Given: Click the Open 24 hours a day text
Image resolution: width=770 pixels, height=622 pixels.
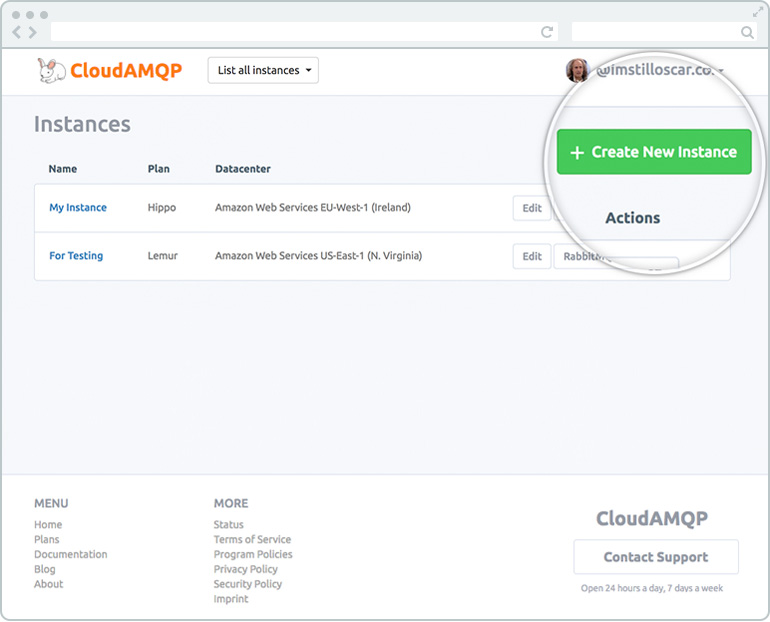Looking at the screenshot, I should 652,588.
